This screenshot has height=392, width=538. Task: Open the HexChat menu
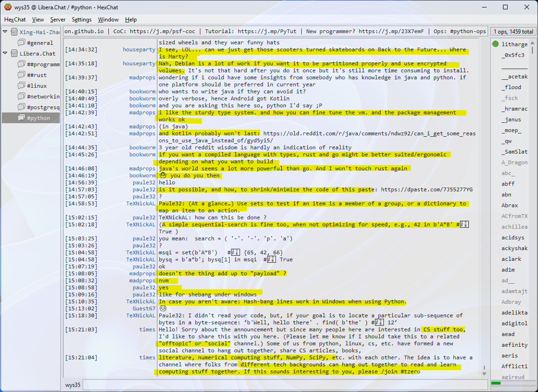[x=15, y=20]
